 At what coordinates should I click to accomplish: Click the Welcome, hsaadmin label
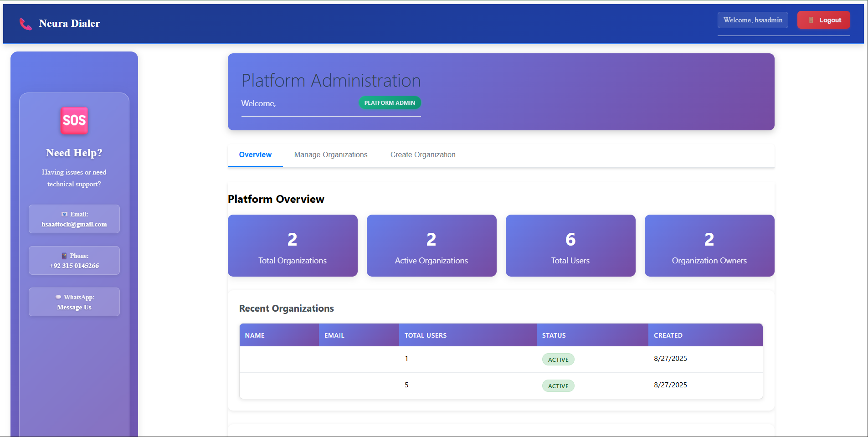click(753, 20)
